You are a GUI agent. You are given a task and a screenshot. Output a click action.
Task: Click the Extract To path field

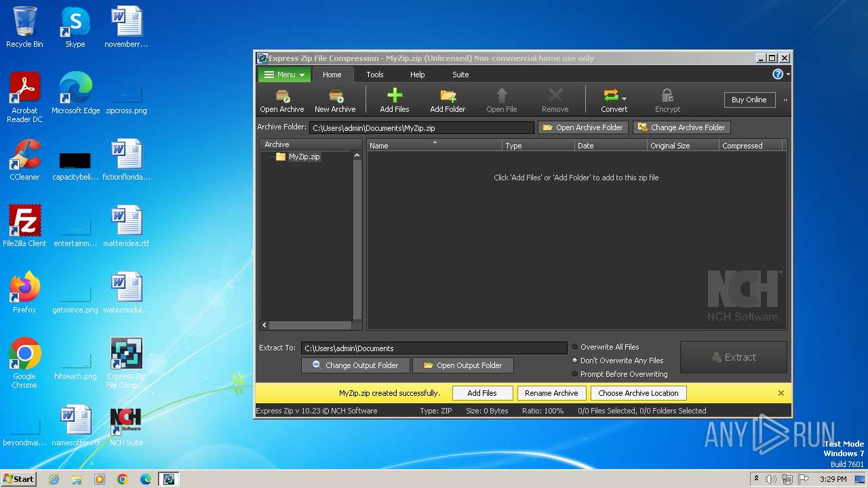tap(434, 348)
